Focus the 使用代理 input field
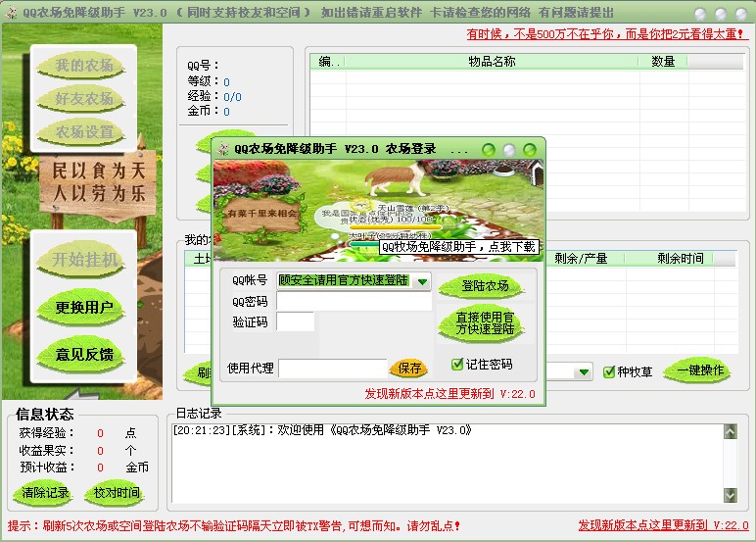756x542 pixels. [333, 369]
